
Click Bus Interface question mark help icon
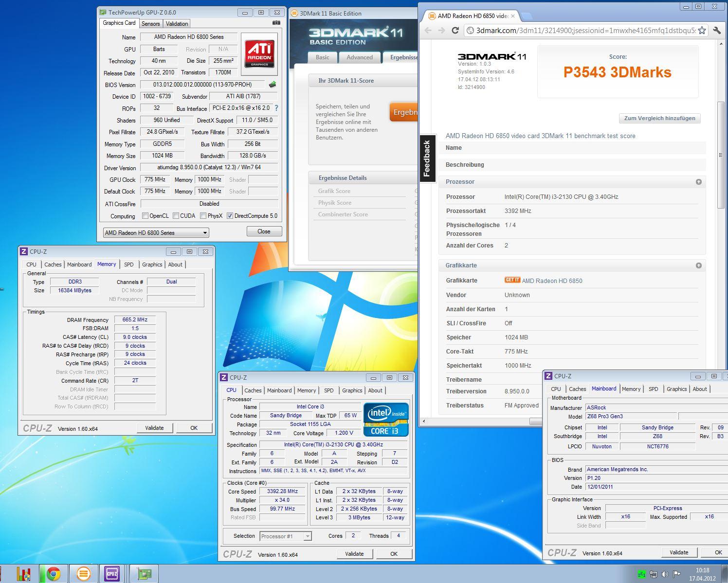click(276, 108)
